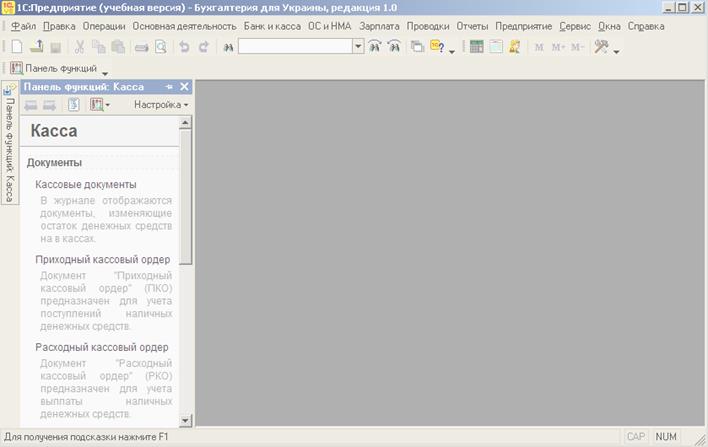
Task: Create a new document with New icon
Action: point(17,47)
